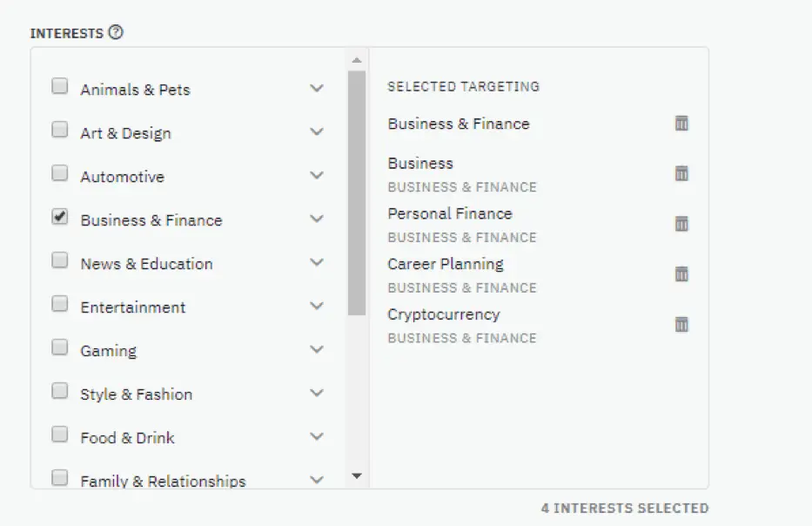Remove Cryptocurrency with its trash icon
The image size is (812, 526).
[681, 325]
